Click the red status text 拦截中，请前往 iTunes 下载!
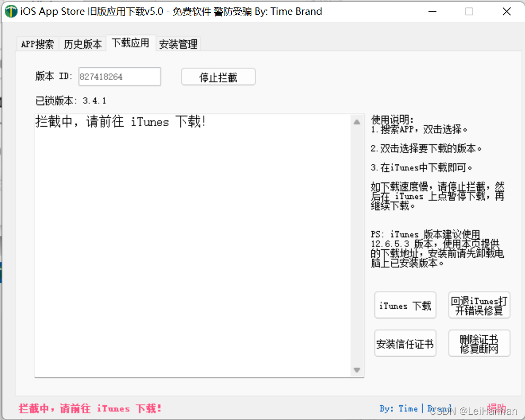 point(90,409)
